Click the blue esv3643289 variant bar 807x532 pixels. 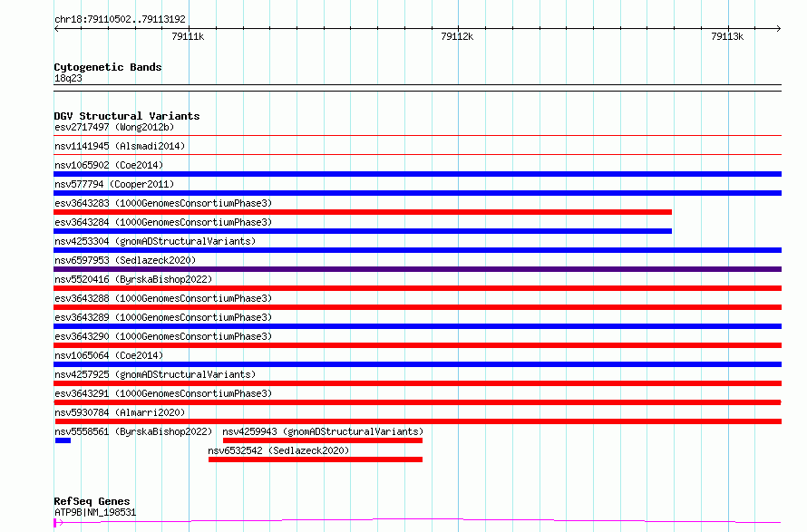(417, 326)
